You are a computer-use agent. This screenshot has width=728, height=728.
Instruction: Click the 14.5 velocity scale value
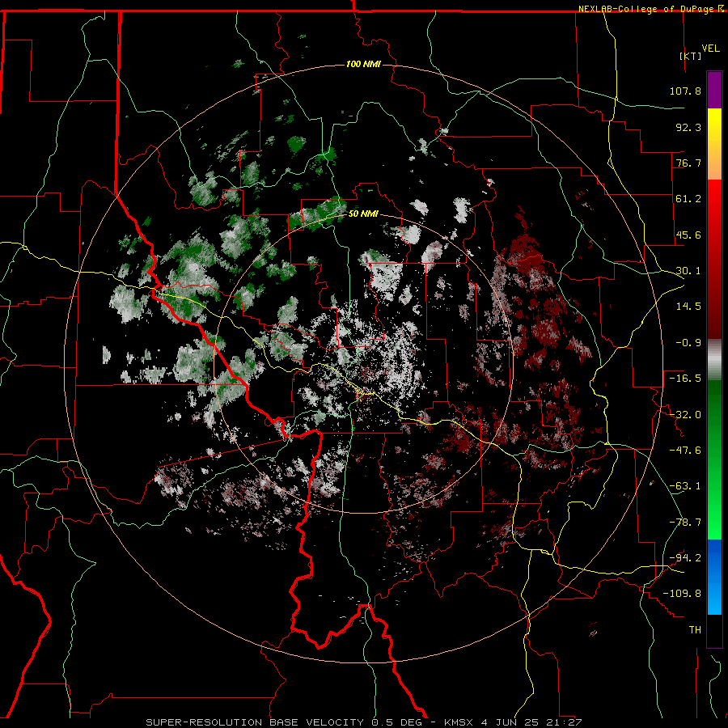point(688,307)
